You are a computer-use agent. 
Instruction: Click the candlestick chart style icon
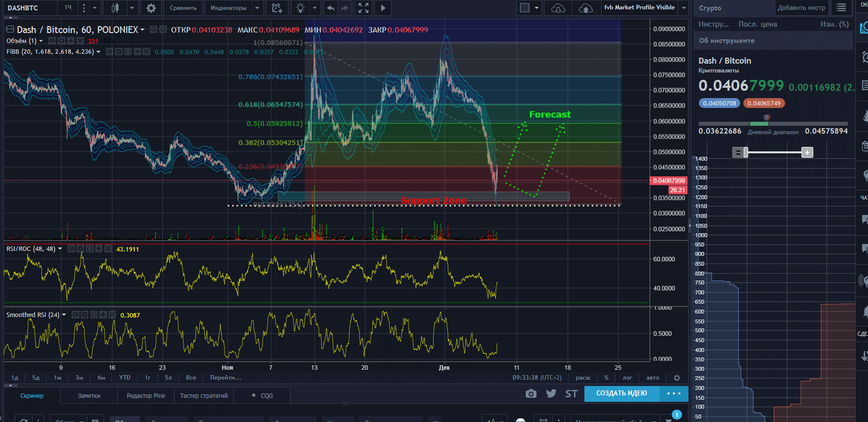tap(115, 8)
